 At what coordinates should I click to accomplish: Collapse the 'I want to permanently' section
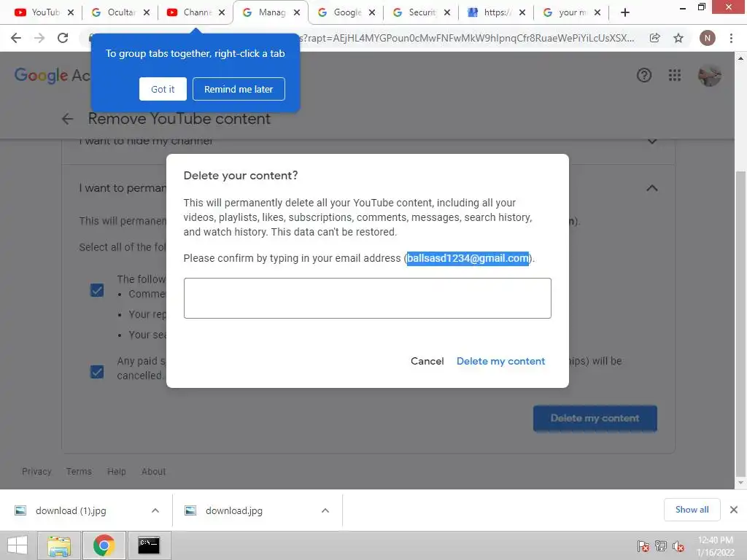click(x=652, y=188)
